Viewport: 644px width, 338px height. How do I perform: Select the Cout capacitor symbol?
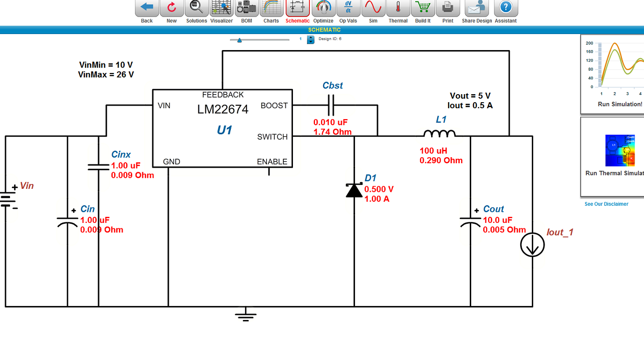[x=471, y=221]
